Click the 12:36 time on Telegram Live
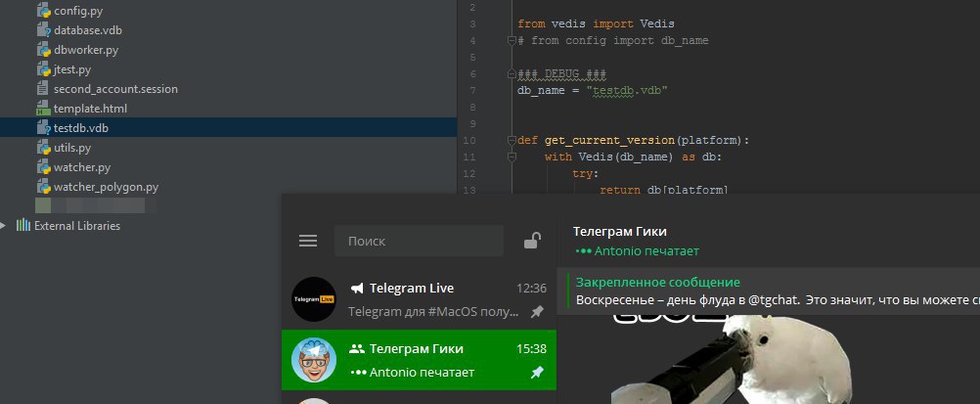The image size is (980, 404). tap(531, 289)
